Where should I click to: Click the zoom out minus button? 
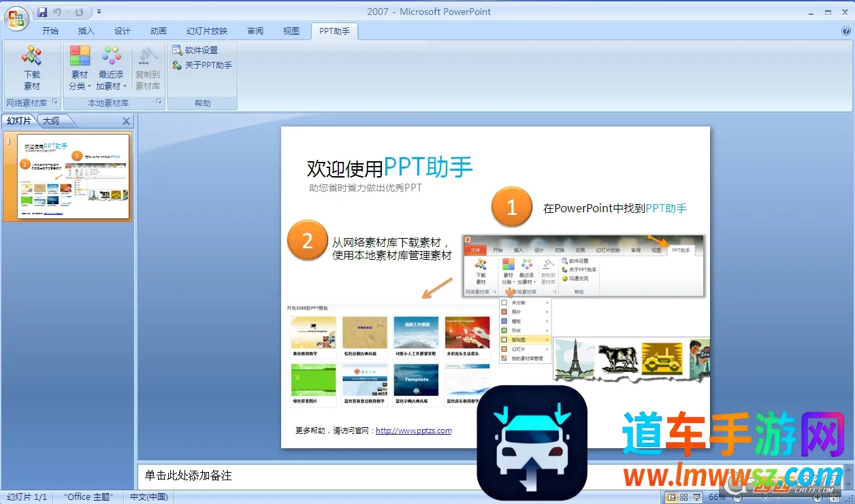pyautogui.click(x=737, y=497)
